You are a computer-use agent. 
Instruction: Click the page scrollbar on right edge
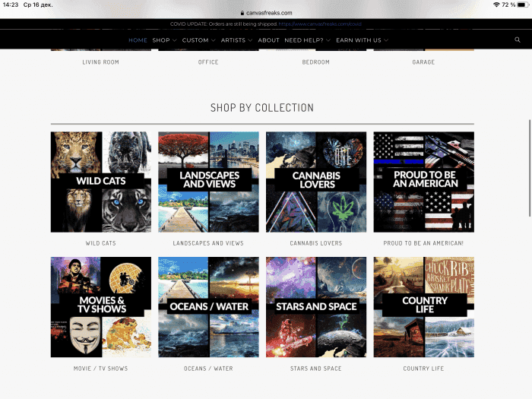click(x=529, y=137)
